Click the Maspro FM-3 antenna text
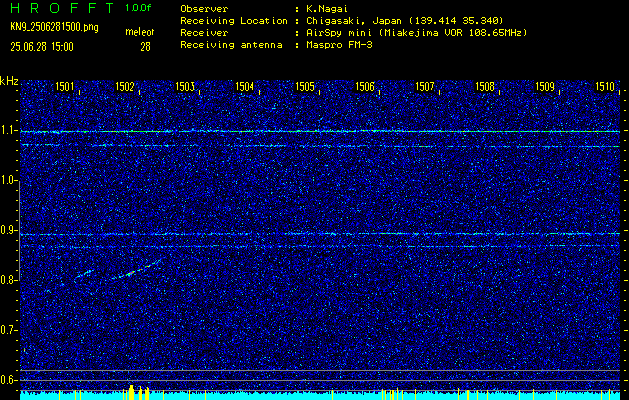The width and height of the screenshot is (629, 400). point(339,45)
